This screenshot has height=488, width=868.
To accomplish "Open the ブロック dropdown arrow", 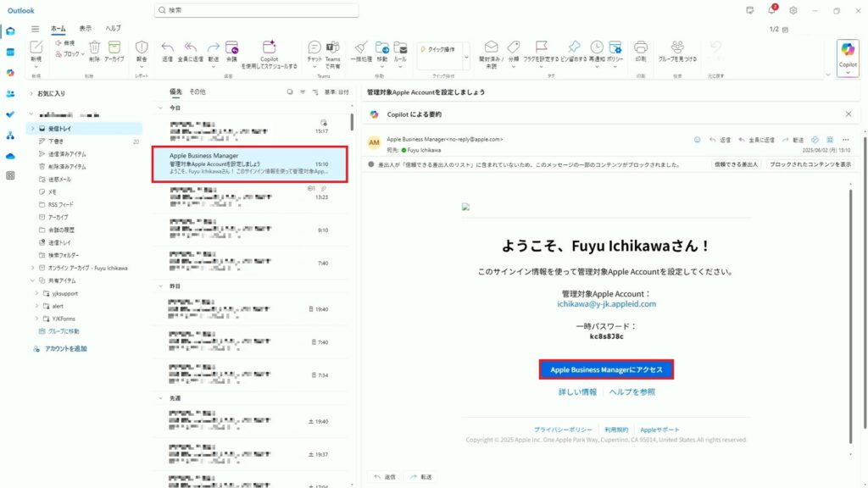I will tap(82, 54).
